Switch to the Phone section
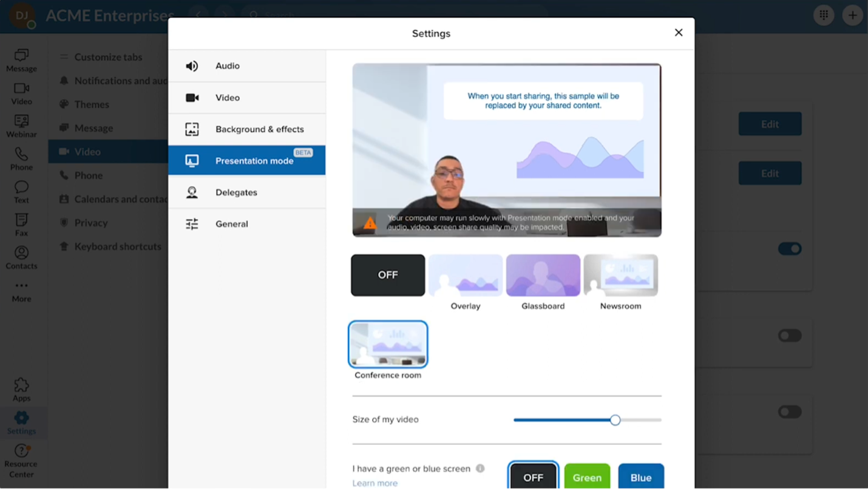The width and height of the screenshot is (868, 491). click(21, 157)
